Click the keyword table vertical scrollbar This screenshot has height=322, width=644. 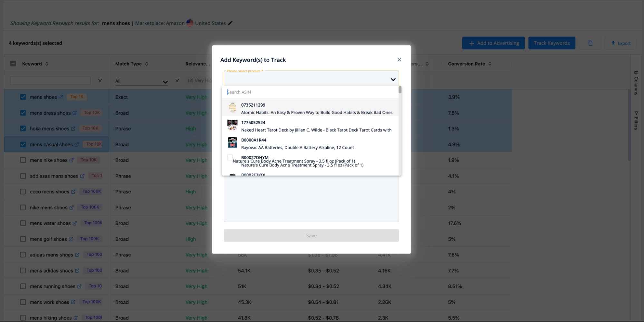coord(629,125)
